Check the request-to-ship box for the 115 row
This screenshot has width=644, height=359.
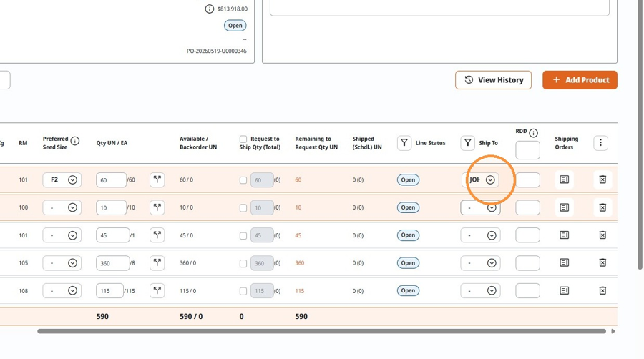(x=243, y=291)
